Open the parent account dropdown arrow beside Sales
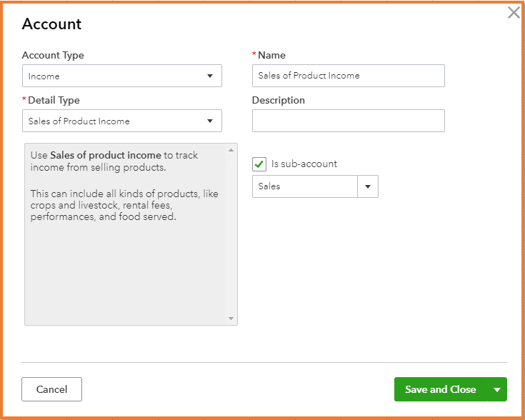This screenshot has height=420, width=525. (368, 186)
